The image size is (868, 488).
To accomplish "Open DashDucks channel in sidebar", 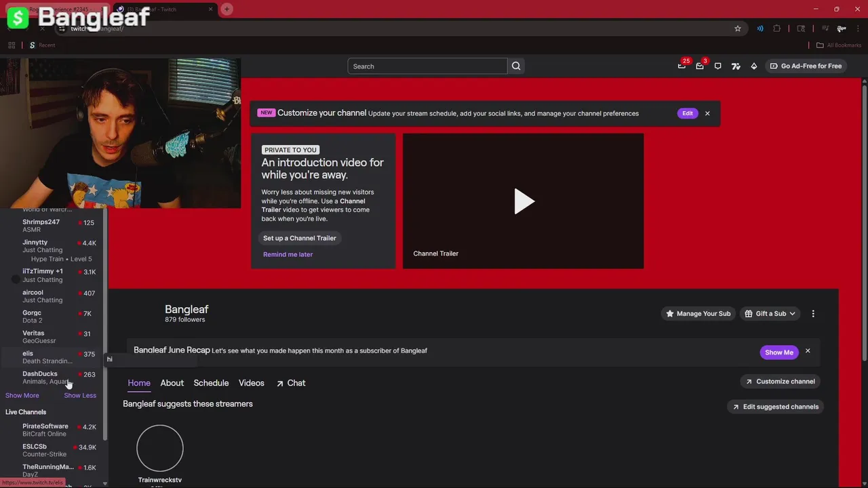I will (53, 378).
